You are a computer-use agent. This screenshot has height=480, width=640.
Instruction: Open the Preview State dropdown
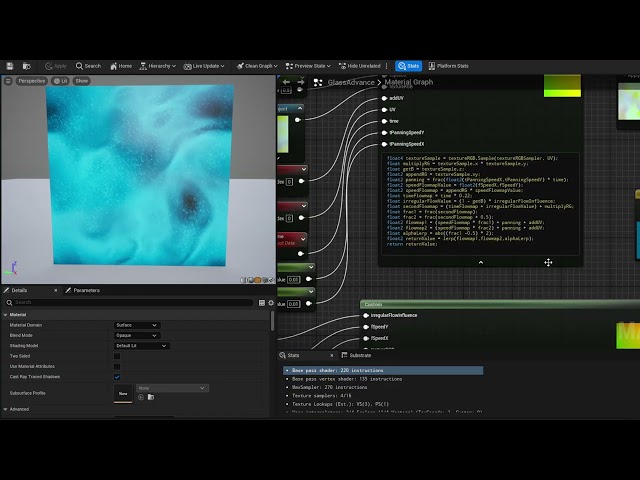coord(308,66)
